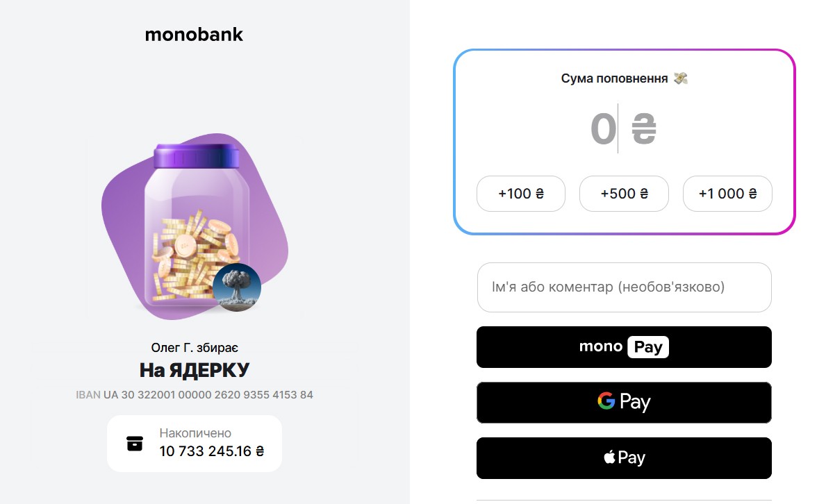Click the flying money emoji icon

tap(681, 78)
